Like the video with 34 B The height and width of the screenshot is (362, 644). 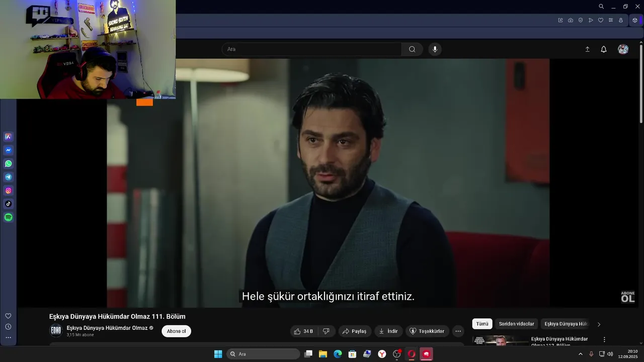click(303, 331)
